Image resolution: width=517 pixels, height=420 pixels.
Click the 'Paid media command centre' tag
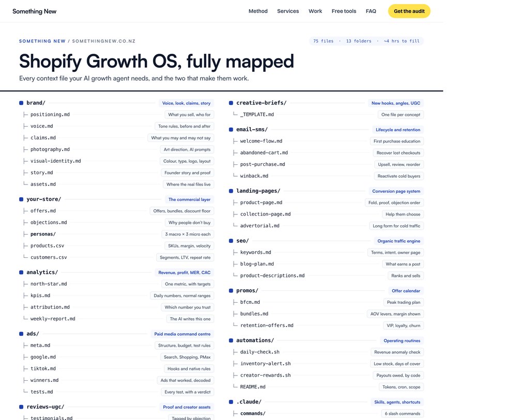point(183,334)
